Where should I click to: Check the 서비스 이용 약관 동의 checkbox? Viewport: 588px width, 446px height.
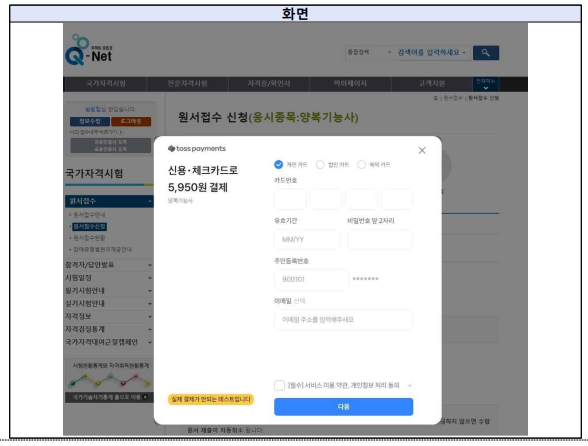[279, 385]
